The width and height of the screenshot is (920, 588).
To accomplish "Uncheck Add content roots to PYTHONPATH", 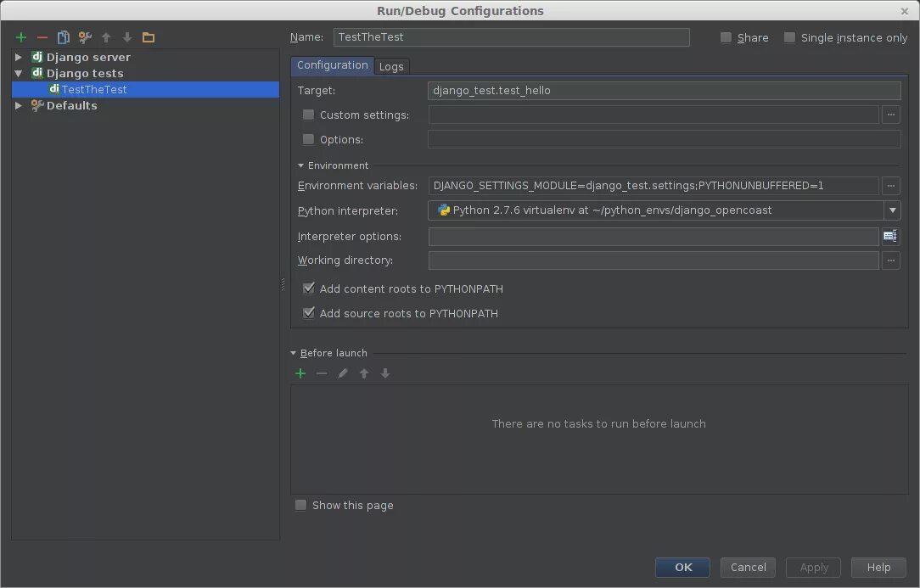I will click(309, 288).
